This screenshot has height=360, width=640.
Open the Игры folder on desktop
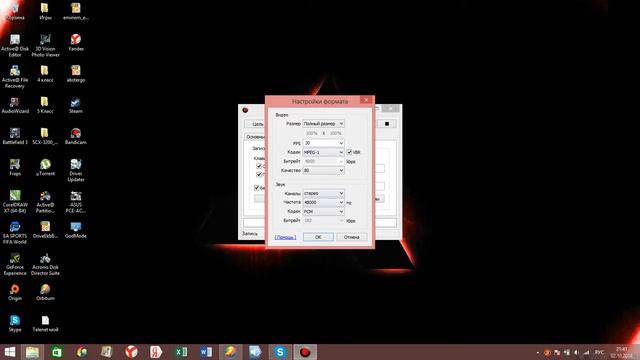[x=45, y=11]
